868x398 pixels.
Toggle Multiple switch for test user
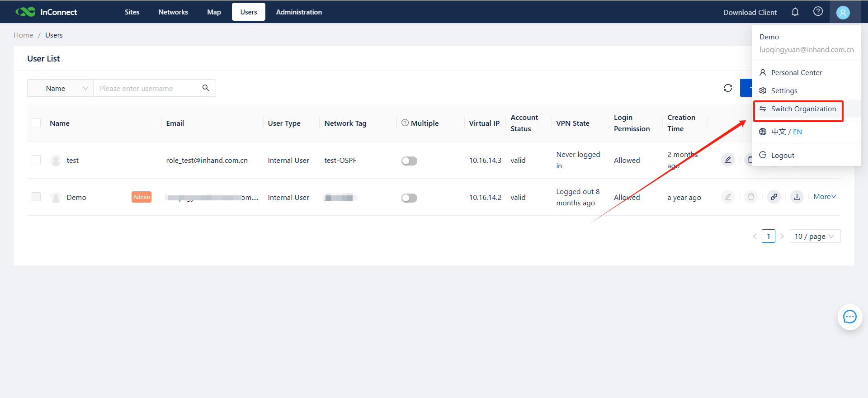(409, 161)
